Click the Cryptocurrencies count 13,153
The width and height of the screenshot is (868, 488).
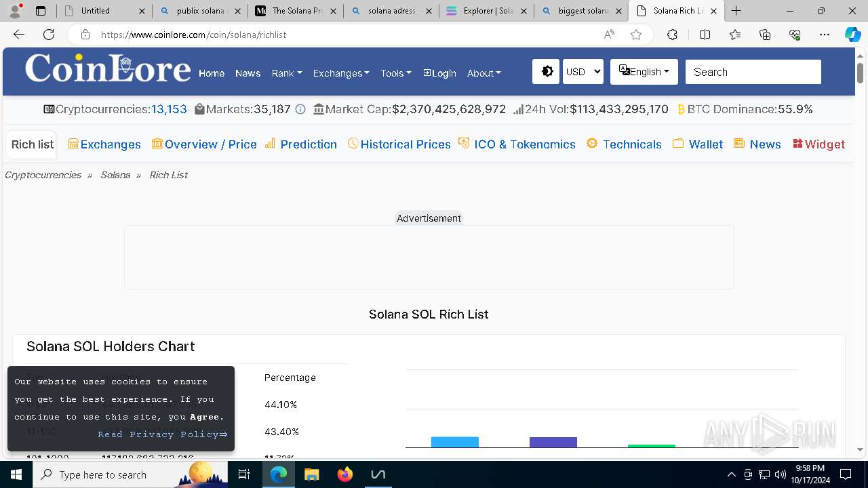(169, 109)
